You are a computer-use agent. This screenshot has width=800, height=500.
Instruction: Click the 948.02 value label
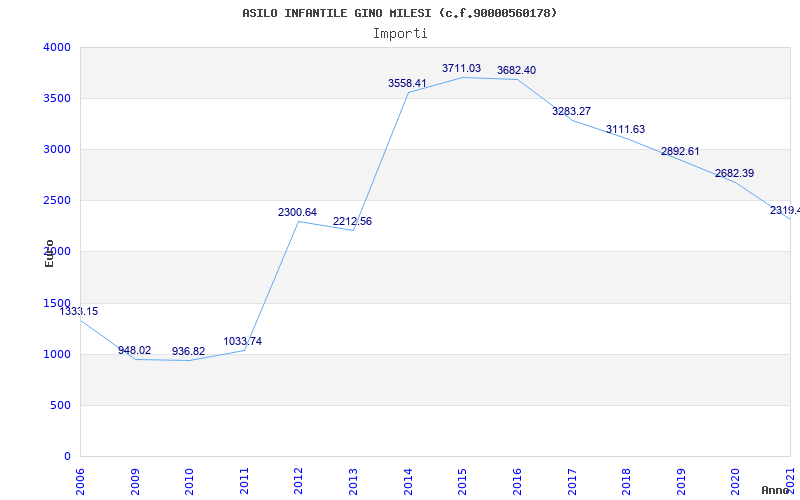pyautogui.click(x=134, y=351)
